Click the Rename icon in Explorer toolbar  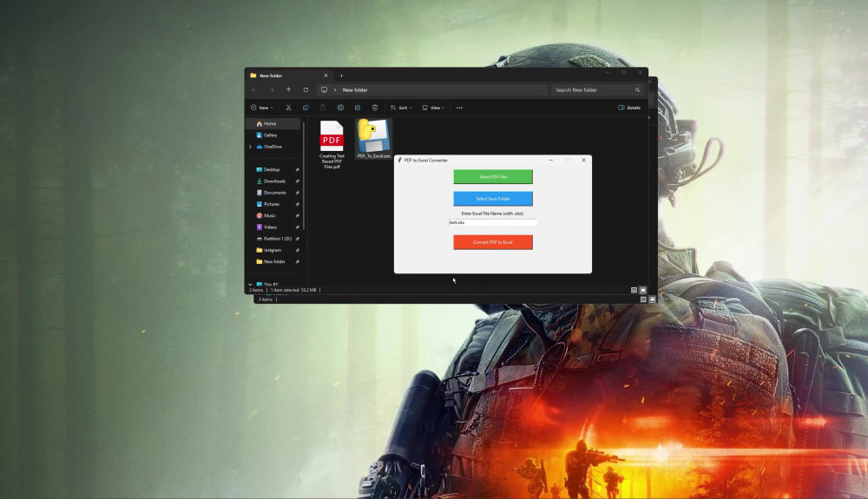[x=340, y=108]
